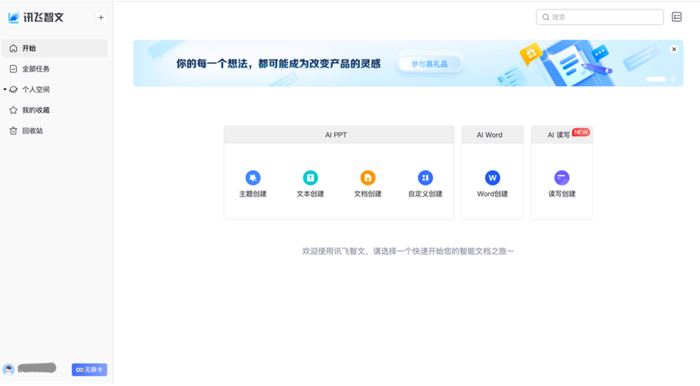Click the user avatar at bottom left

(8, 369)
